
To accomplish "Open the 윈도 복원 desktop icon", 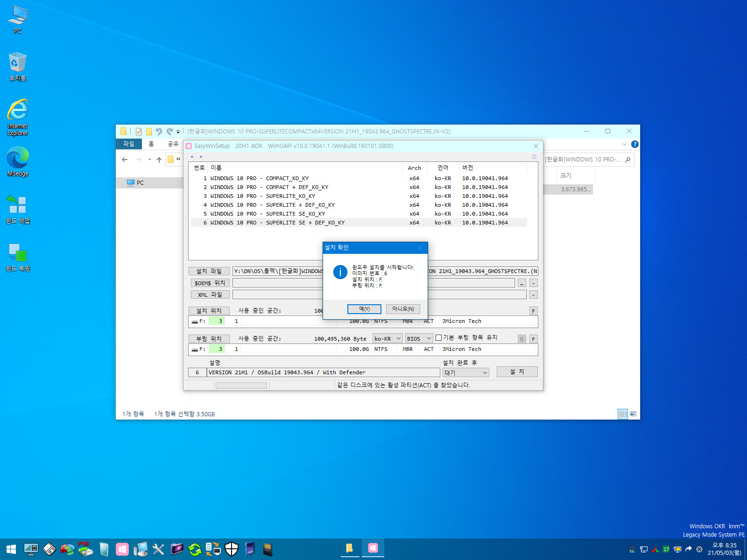I will point(18,257).
